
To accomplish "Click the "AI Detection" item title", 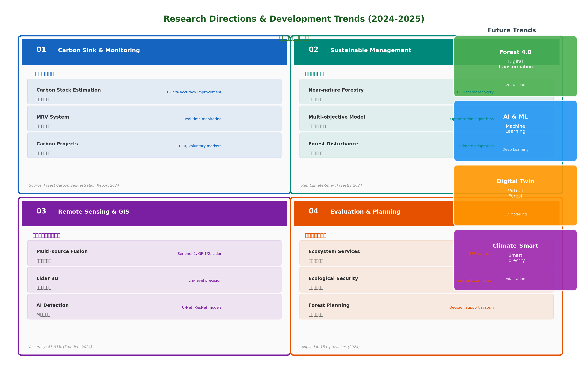I will (x=53, y=306).
